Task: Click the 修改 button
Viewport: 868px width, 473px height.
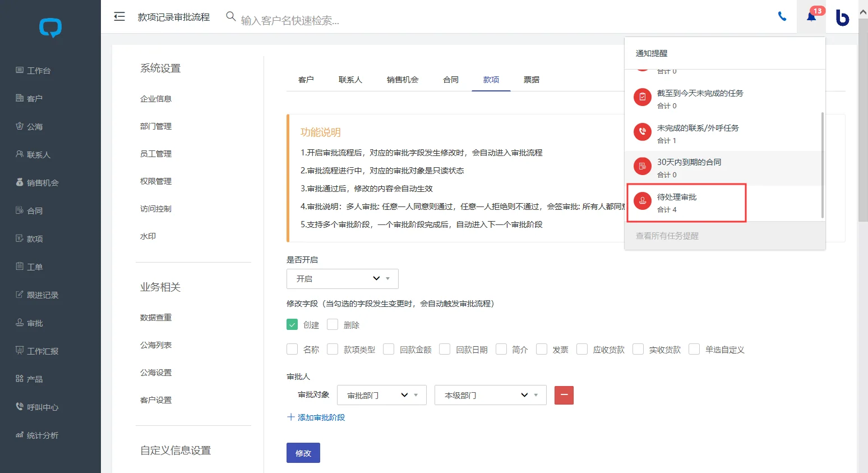Action: pyautogui.click(x=303, y=453)
